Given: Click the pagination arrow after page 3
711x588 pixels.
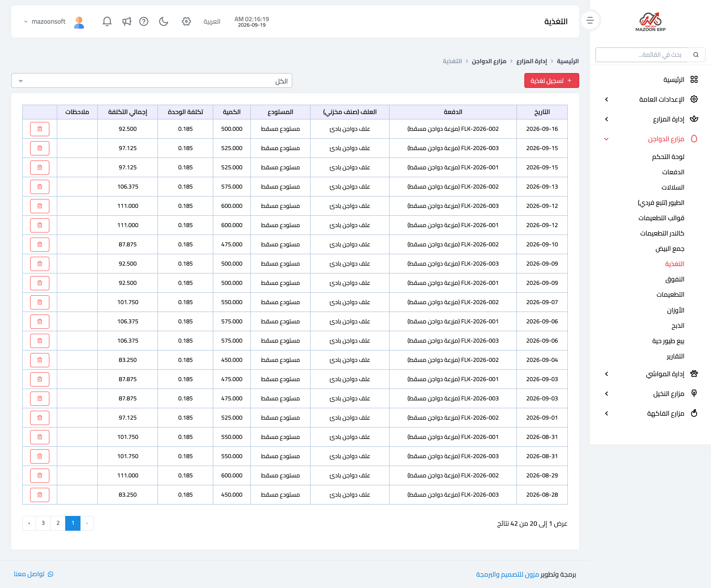Looking at the screenshot, I should (x=29, y=523).
